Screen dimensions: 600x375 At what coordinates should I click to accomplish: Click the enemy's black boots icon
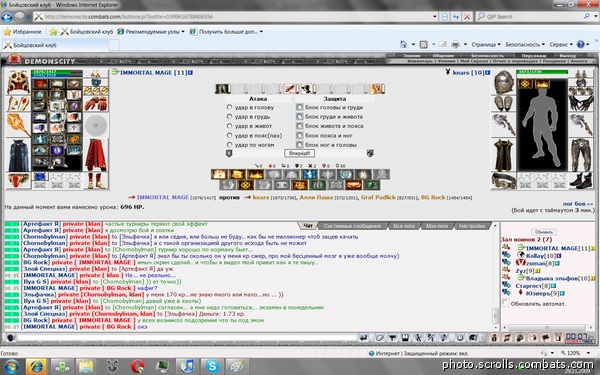tap(580, 181)
